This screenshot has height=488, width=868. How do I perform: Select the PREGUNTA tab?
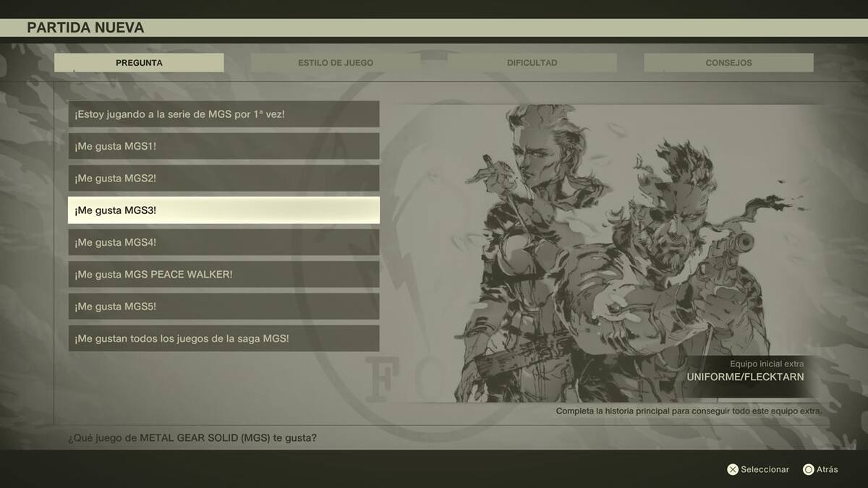pyautogui.click(x=139, y=63)
